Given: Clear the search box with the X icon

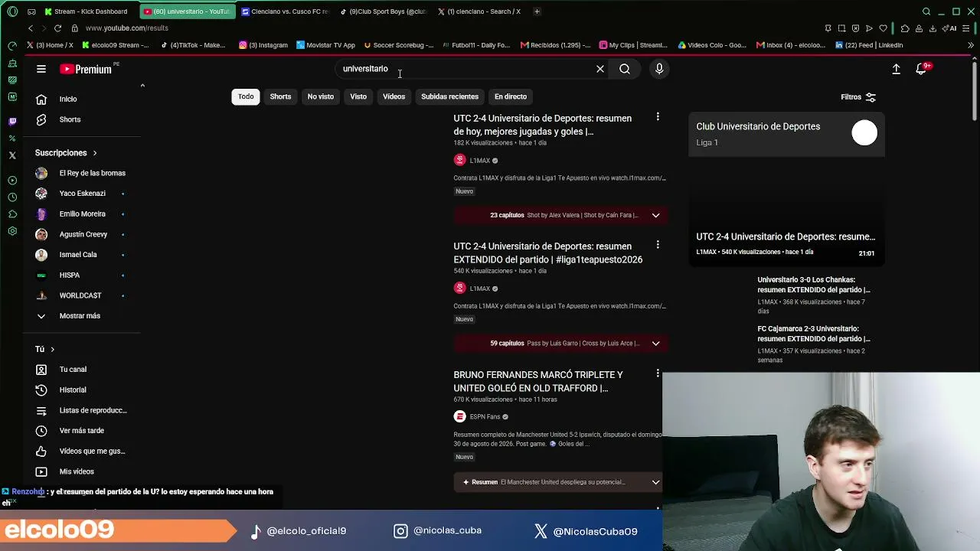Looking at the screenshot, I should pyautogui.click(x=600, y=69).
